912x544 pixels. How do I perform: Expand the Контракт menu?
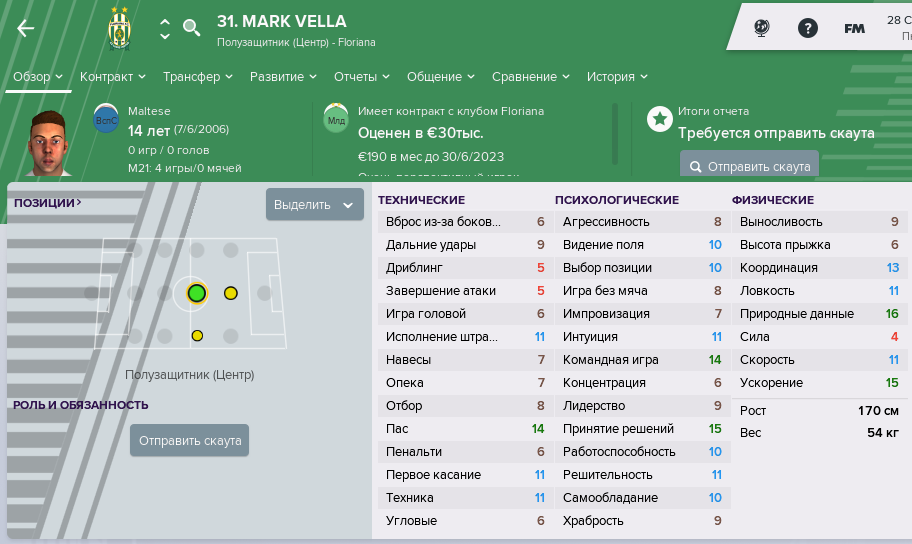[113, 77]
